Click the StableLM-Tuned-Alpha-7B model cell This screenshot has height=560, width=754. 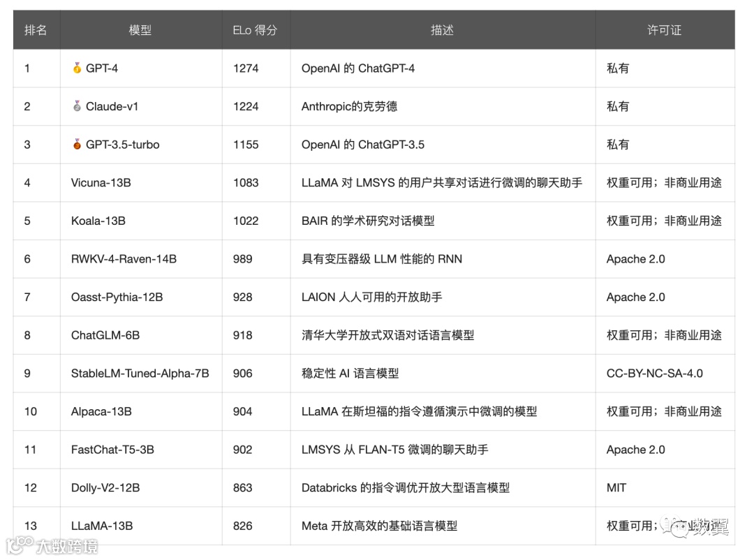click(x=140, y=373)
